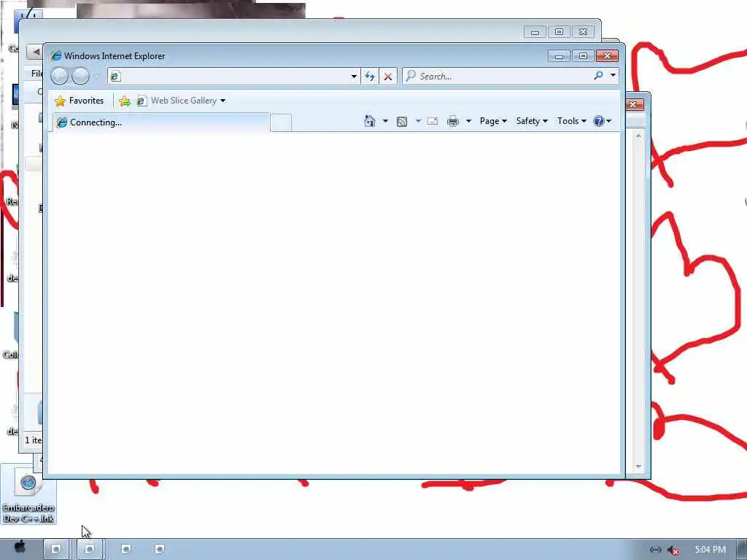747x560 pixels.
Task: Minimize the background Explorer window
Action: (535, 32)
